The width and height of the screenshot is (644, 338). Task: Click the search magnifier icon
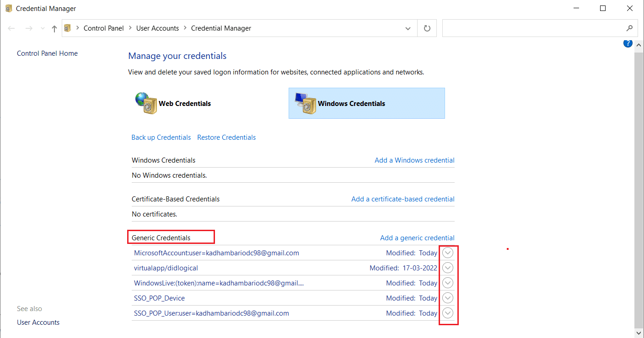point(629,28)
